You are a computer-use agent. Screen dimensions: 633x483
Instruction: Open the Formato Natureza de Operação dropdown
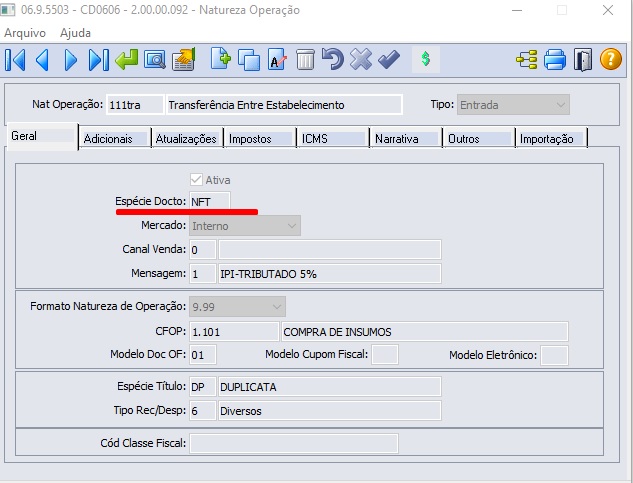[x=237, y=307]
